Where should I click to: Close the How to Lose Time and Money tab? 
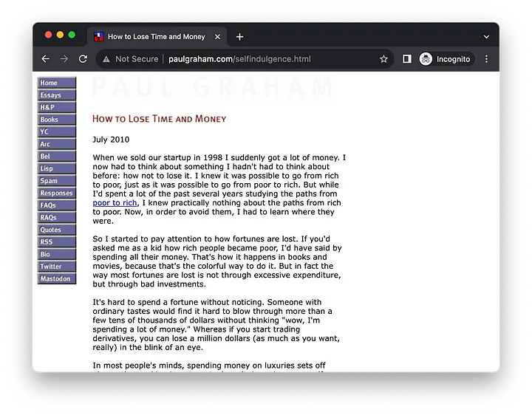coord(217,37)
